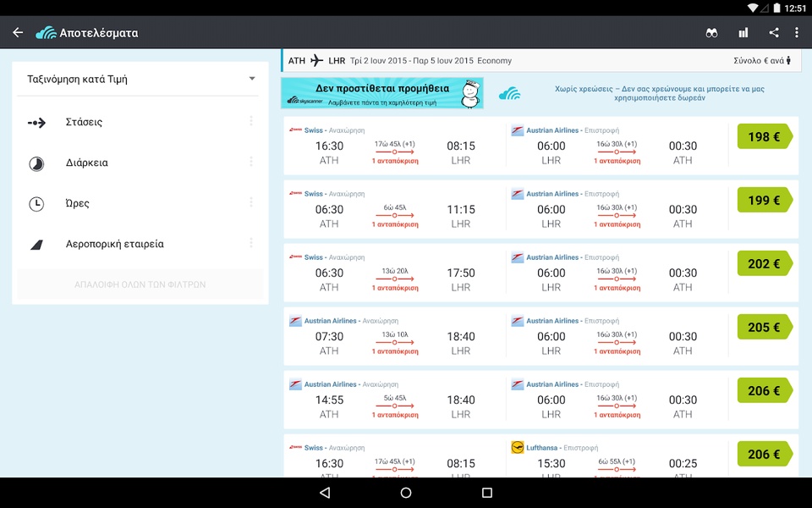Clear all filters with ΑΠΑΛΟΙΦΗ ΟΛΩΝ ΤΩΝ ΦΙΛΤΡΩΝ

click(140, 284)
